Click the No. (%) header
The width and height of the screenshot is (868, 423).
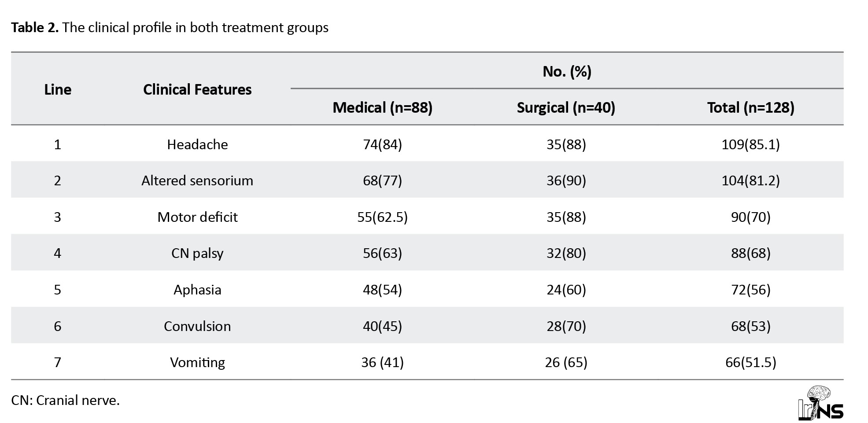point(567,71)
